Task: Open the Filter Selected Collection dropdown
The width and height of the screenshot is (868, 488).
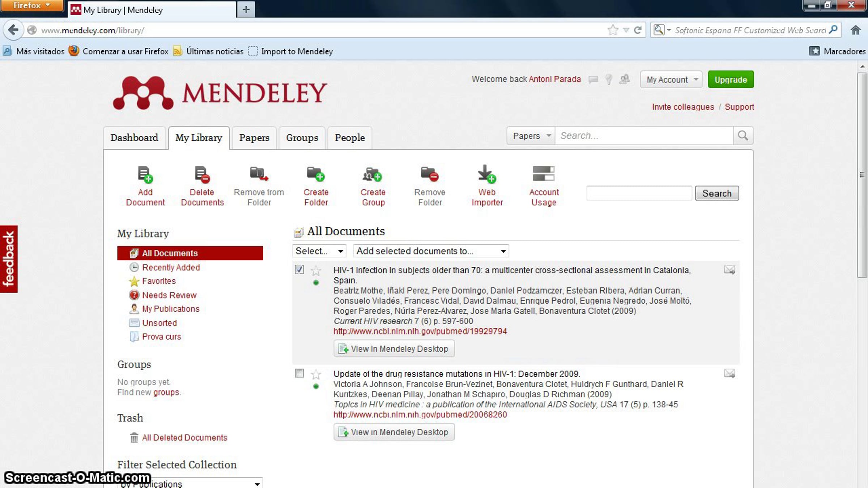Action: (190, 483)
